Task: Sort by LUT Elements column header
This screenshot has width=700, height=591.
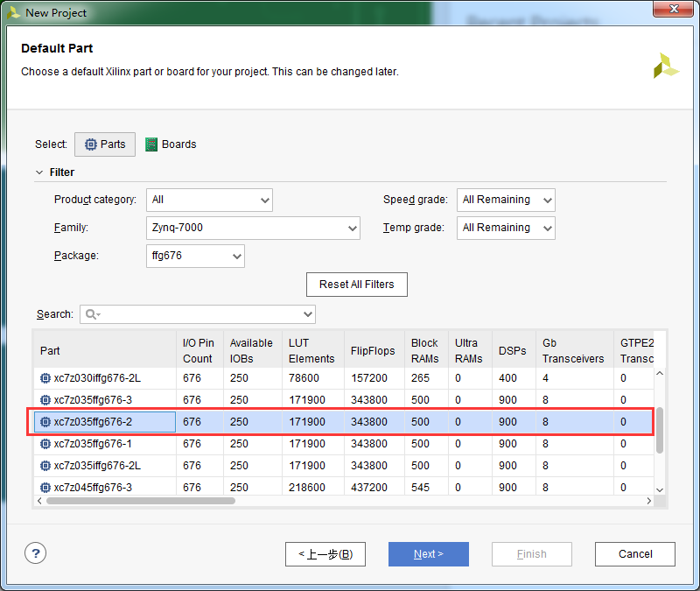Action: point(313,351)
